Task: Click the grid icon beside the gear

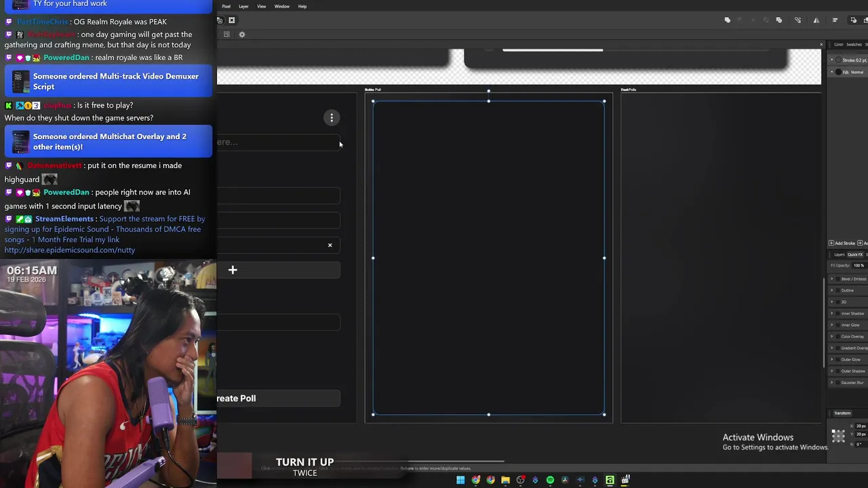Action: point(226,35)
